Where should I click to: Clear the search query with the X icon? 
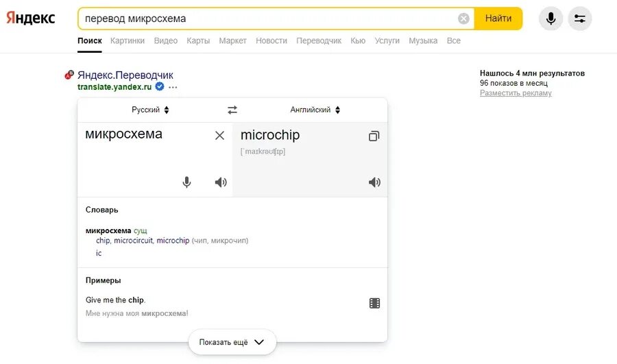click(464, 19)
